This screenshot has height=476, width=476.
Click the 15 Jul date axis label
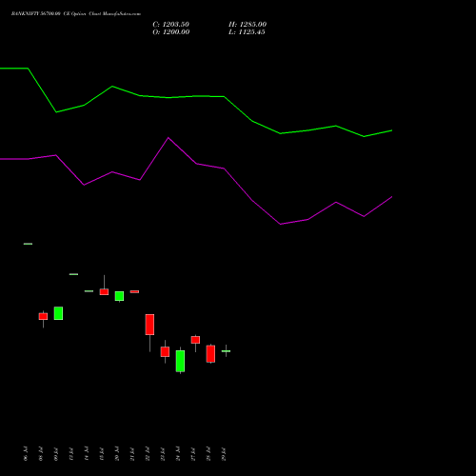point(102,453)
